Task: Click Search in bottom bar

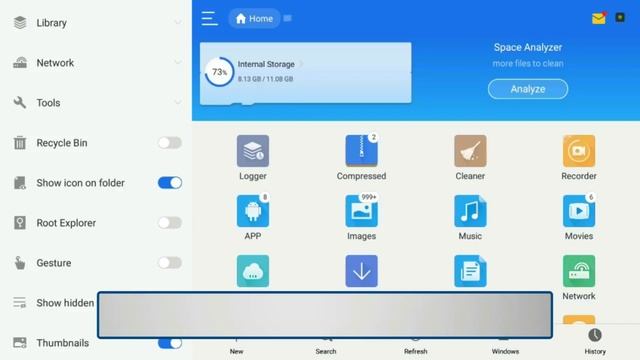Action: click(x=326, y=351)
